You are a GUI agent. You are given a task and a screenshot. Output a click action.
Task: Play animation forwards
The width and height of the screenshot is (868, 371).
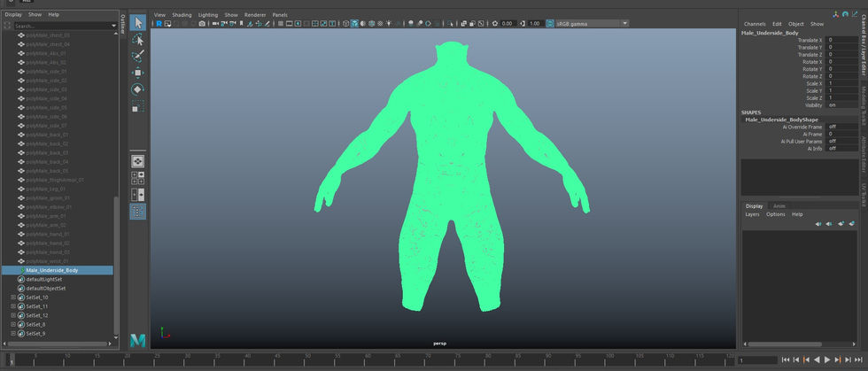point(827,359)
